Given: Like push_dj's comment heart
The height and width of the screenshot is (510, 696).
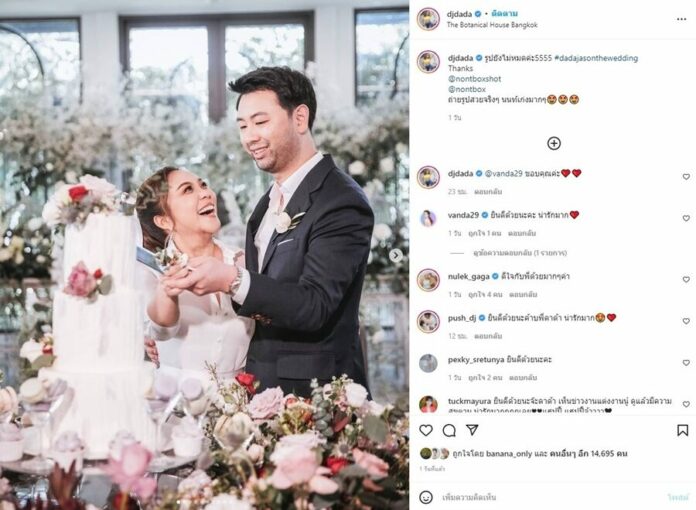Looking at the screenshot, I should [x=686, y=321].
